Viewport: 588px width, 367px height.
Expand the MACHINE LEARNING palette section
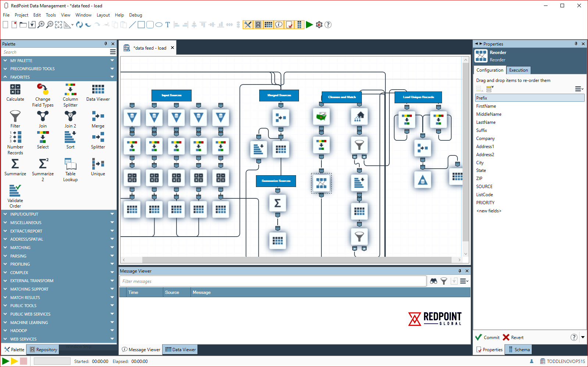pyautogui.click(x=58, y=323)
